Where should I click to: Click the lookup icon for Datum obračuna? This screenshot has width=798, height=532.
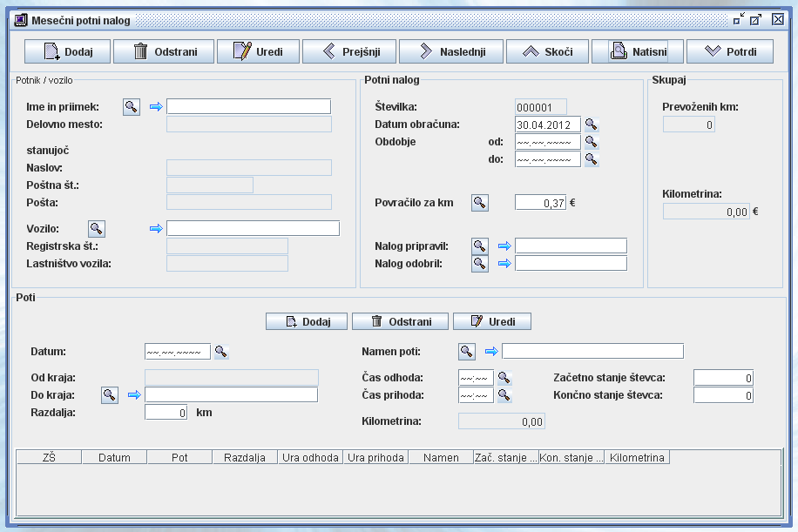pos(592,125)
